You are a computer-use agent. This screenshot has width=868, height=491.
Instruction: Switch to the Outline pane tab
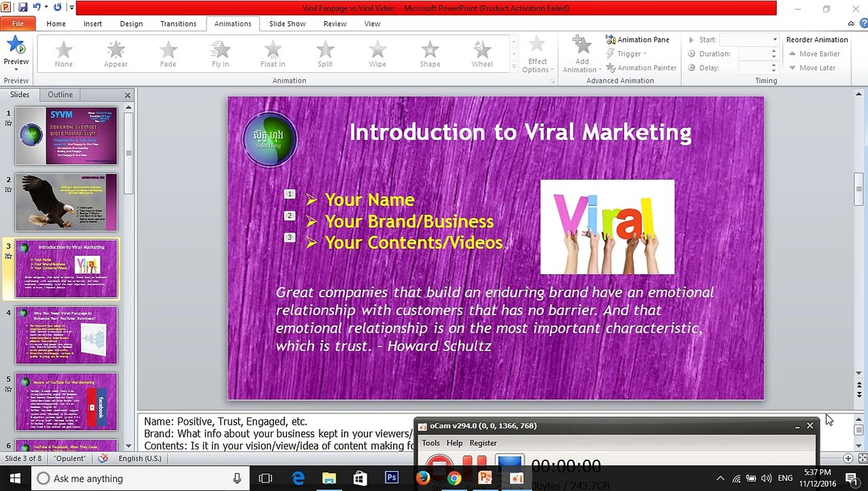point(60,95)
